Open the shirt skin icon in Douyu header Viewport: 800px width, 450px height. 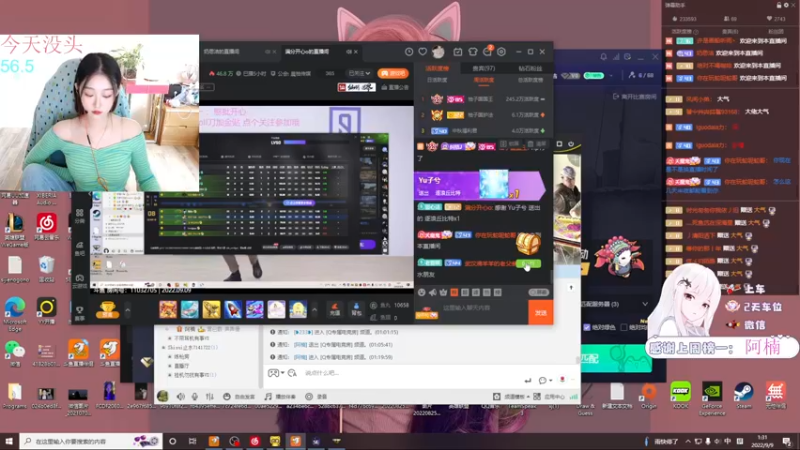coord(472,52)
